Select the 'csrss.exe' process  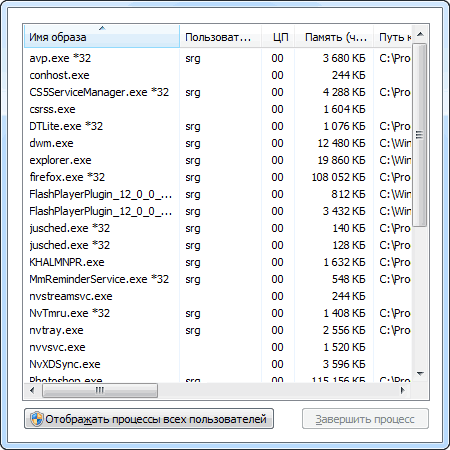218,109
